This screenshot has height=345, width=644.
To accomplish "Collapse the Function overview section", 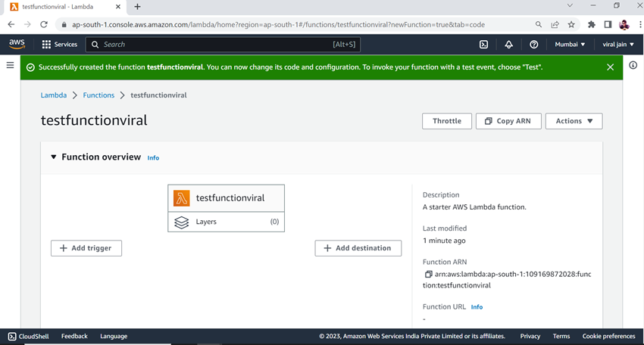I will tap(53, 157).
